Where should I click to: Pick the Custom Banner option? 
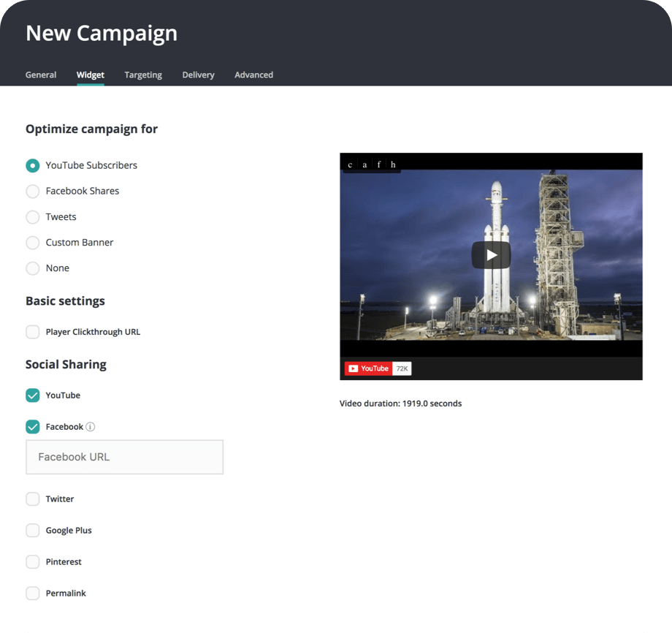pyautogui.click(x=33, y=243)
